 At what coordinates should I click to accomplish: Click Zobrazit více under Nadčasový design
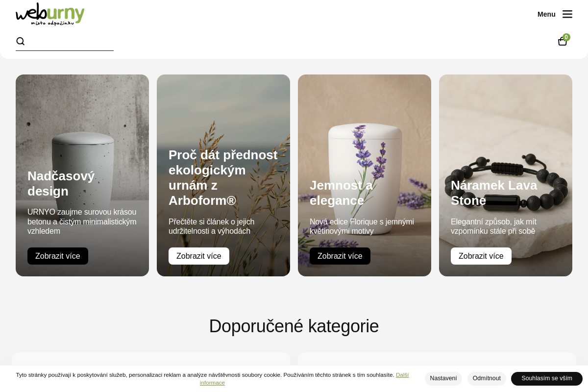click(58, 256)
